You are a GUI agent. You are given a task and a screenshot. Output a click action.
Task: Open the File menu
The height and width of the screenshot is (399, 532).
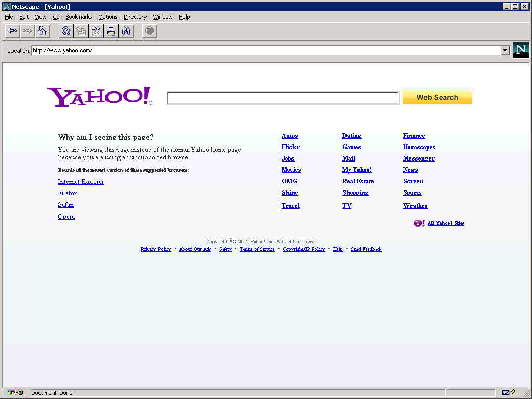(9, 17)
